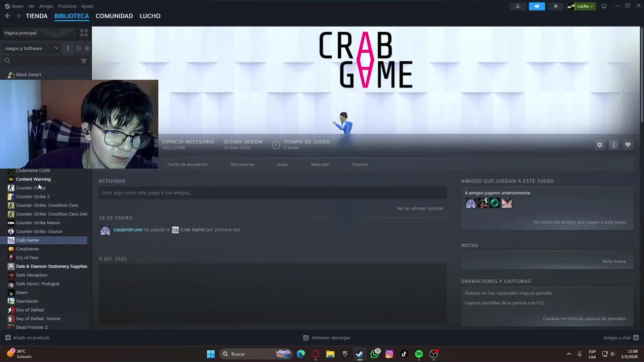Click Cambiar mi tecla de captura link
The image size is (644, 362).
pos(584,318)
